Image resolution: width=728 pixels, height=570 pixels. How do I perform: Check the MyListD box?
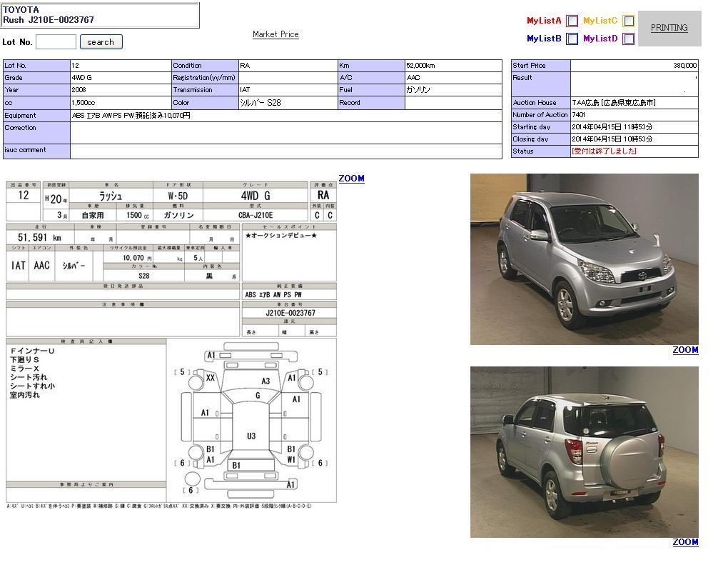(628, 39)
